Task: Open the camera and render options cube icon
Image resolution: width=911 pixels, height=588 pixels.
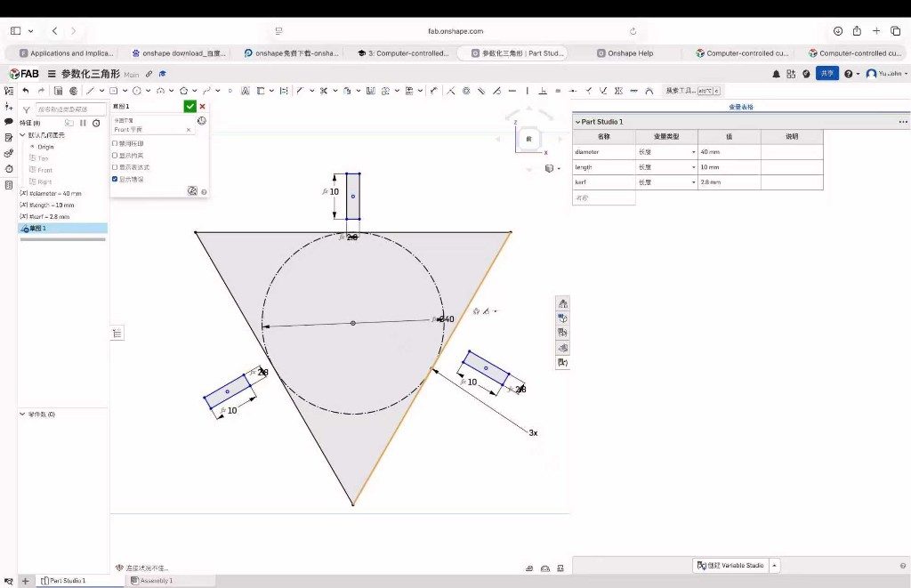Action: (550, 168)
